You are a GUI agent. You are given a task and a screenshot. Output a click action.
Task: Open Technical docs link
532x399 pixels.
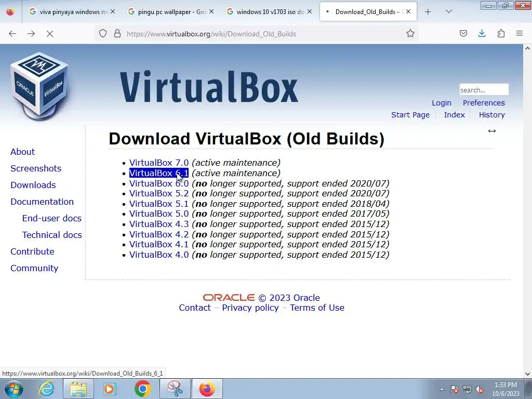coord(52,235)
